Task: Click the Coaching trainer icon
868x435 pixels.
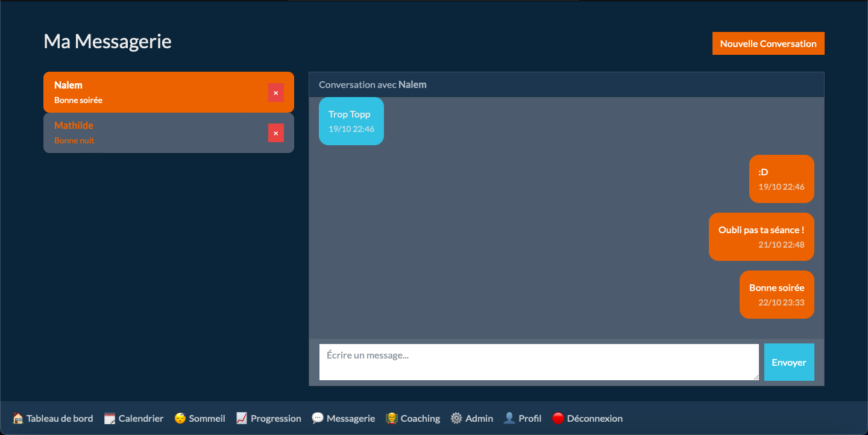Action: tap(392, 418)
